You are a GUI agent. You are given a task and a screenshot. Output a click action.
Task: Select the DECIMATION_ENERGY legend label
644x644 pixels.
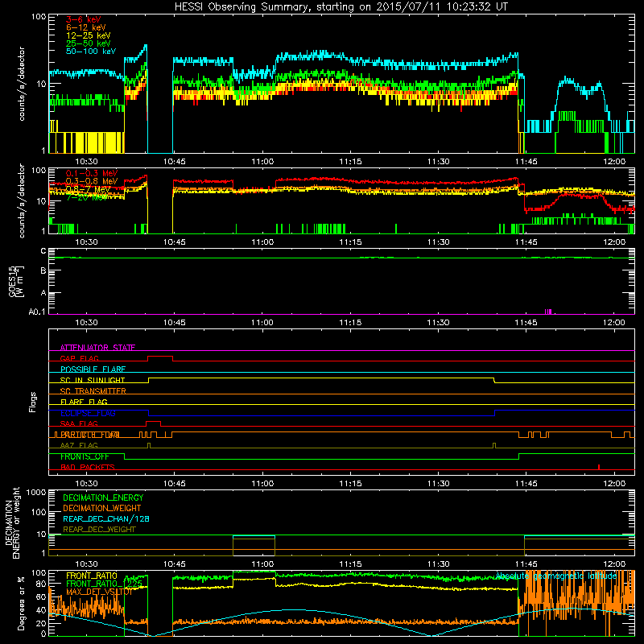coord(103,497)
